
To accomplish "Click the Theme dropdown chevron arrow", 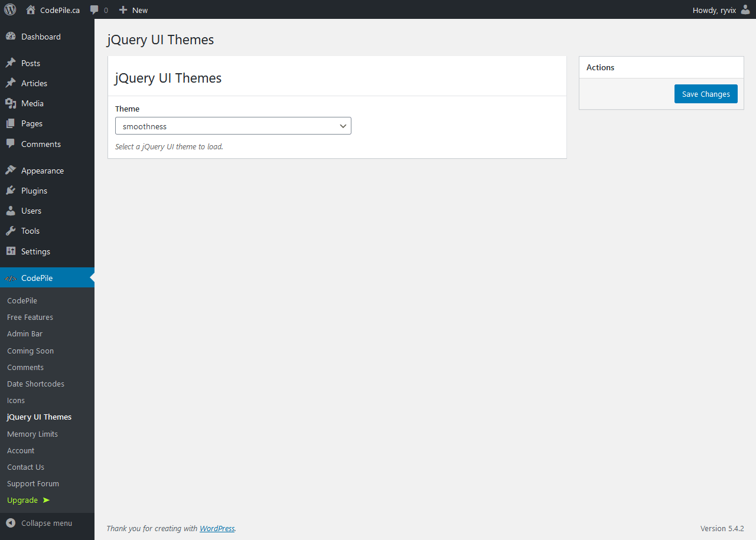I will pos(343,126).
